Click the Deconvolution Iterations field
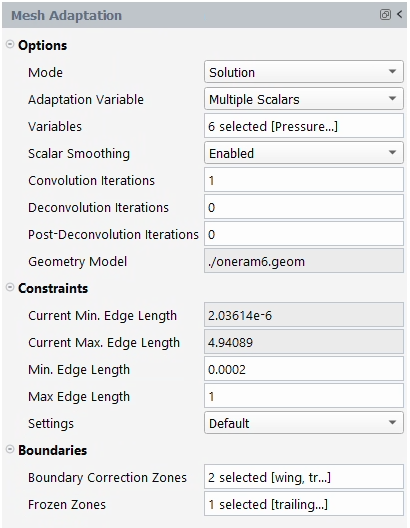410x528 pixels. (x=304, y=207)
